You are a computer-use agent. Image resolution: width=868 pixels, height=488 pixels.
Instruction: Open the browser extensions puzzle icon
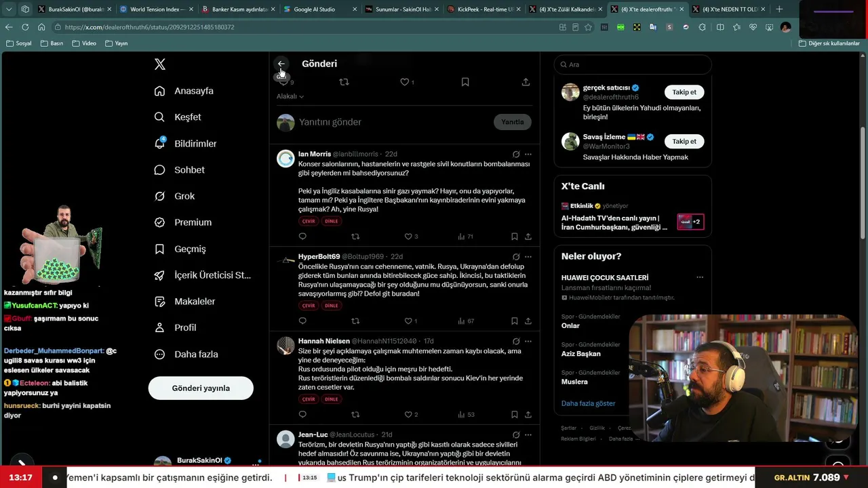tap(702, 27)
